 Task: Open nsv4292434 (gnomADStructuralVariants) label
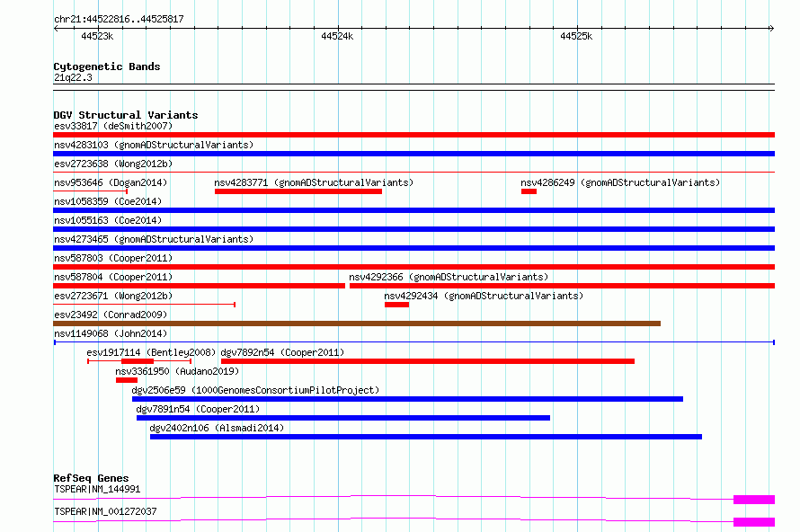484,296
